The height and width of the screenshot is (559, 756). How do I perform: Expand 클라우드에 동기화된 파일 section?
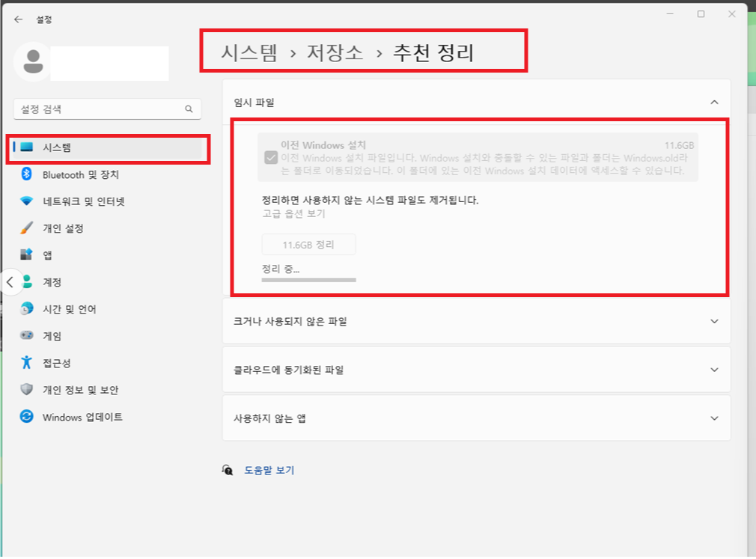click(x=714, y=370)
